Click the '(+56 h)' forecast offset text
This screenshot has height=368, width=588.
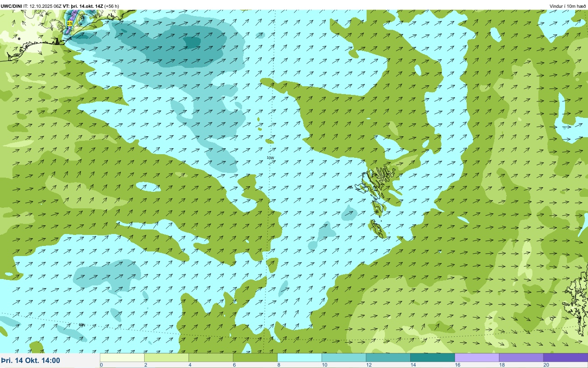point(112,6)
